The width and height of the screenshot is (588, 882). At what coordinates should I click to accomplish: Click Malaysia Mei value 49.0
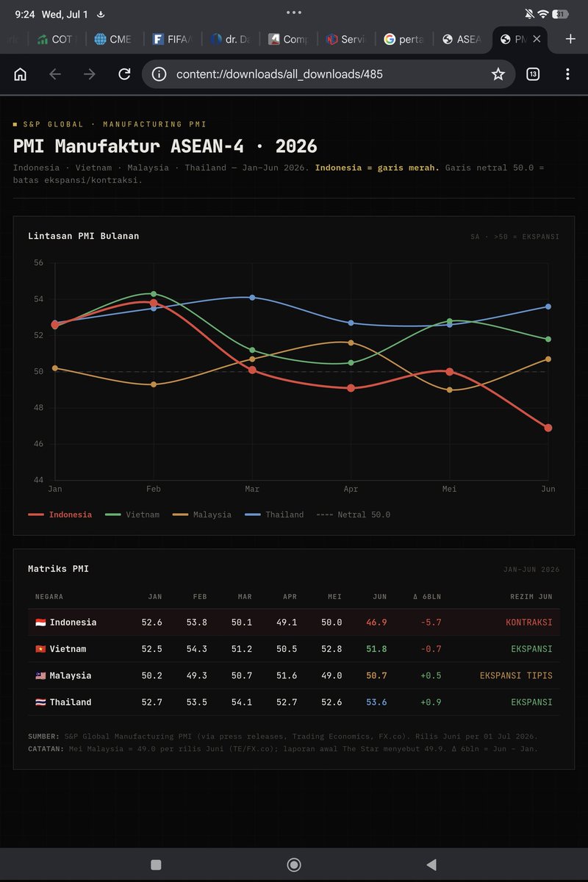(331, 675)
